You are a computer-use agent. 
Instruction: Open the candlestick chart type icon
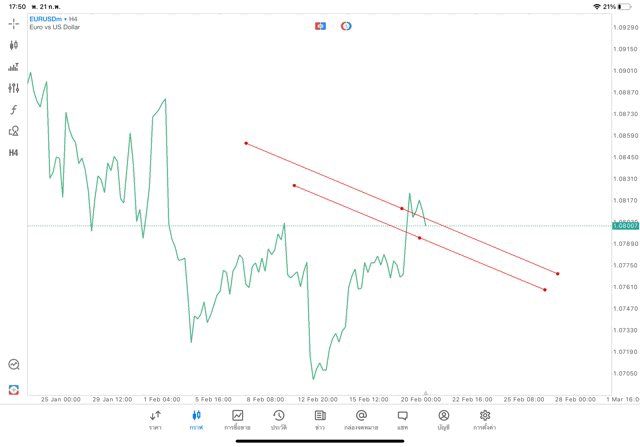[14, 45]
